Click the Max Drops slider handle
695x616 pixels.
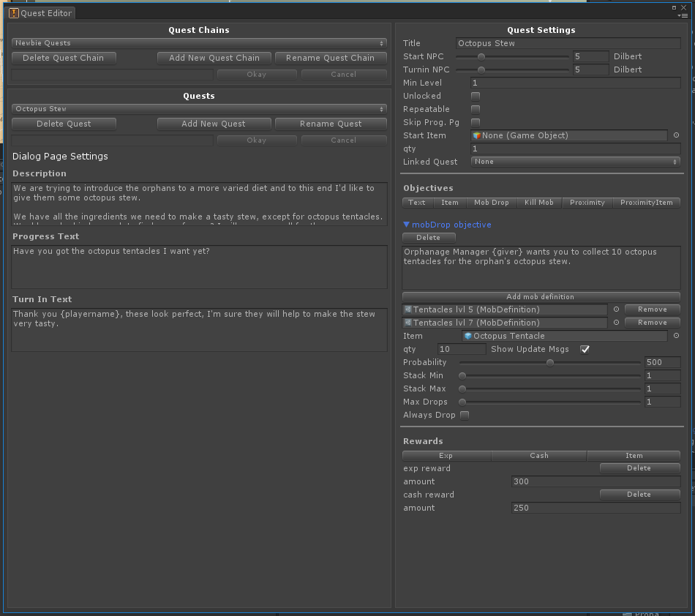coord(462,402)
